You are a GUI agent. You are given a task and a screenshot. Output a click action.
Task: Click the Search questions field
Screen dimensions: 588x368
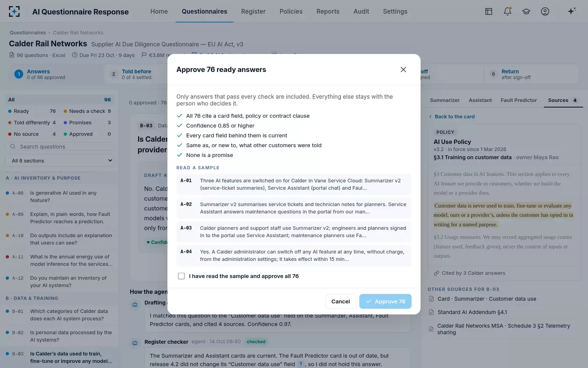[60, 146]
